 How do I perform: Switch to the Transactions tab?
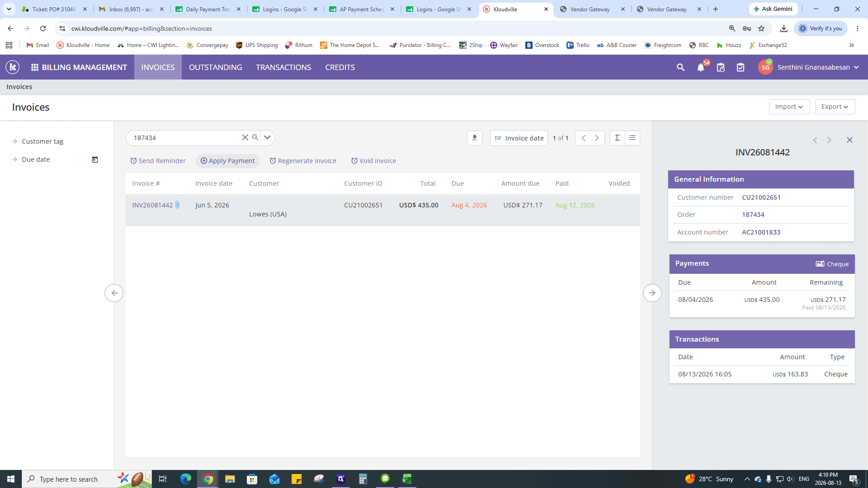(283, 67)
